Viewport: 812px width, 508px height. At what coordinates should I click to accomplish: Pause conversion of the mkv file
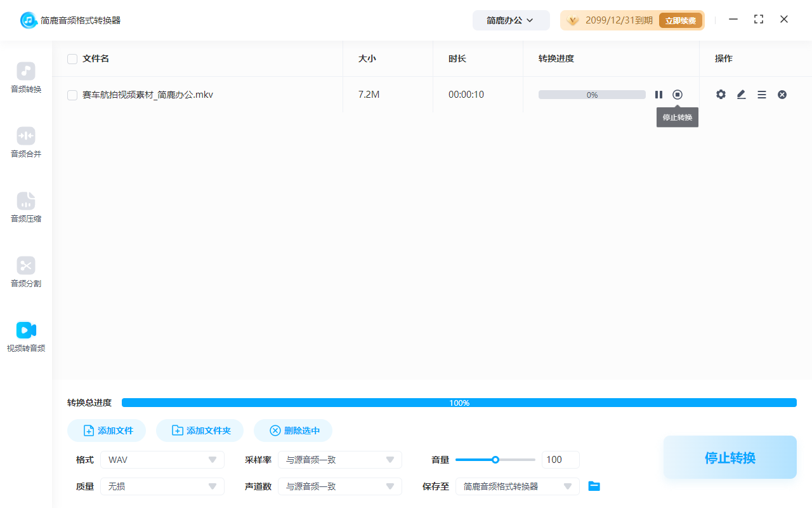(658, 94)
